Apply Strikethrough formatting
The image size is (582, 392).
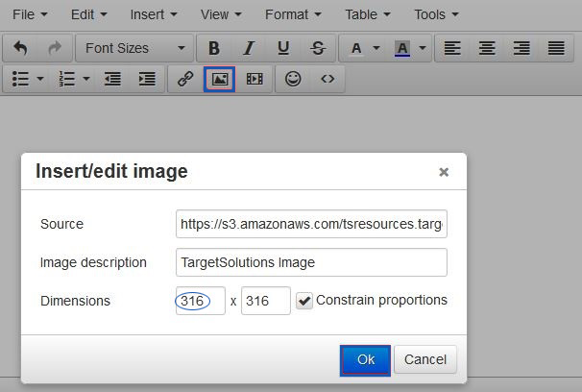318,48
